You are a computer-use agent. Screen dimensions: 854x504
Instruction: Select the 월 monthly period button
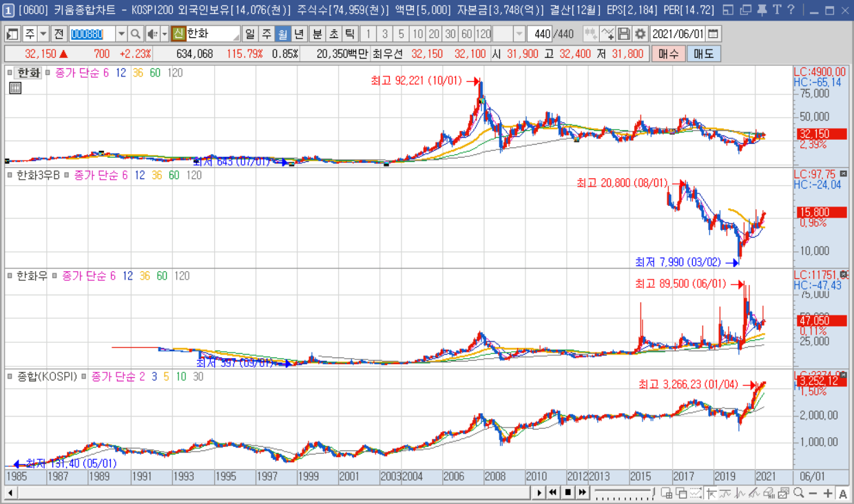tap(282, 34)
